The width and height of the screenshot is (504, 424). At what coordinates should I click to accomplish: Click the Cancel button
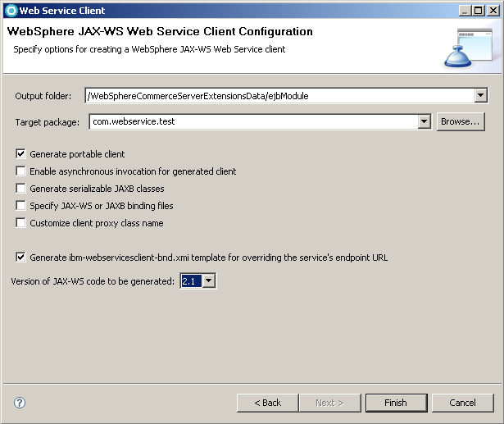pos(462,403)
